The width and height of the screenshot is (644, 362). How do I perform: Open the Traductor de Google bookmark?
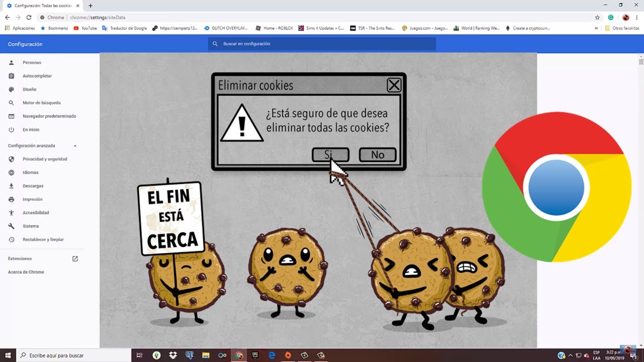tap(124, 28)
